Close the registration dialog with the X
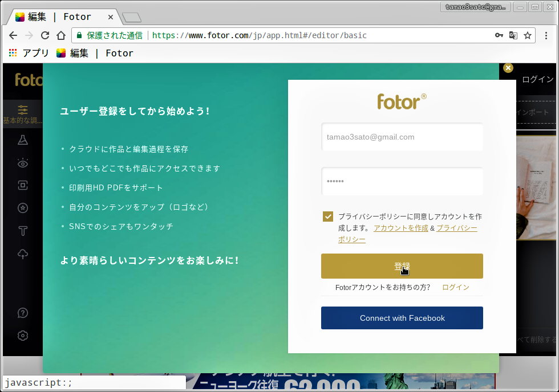Image resolution: width=559 pixels, height=392 pixels. pos(508,68)
